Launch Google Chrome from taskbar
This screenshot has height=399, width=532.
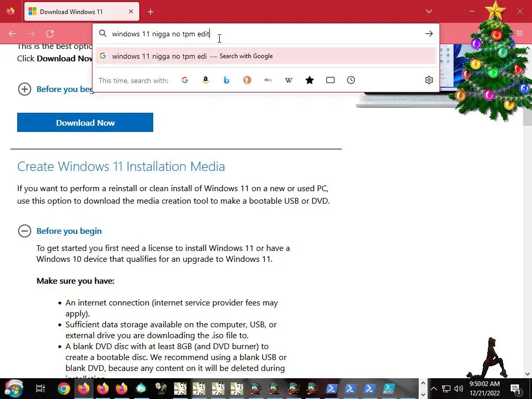click(63, 389)
